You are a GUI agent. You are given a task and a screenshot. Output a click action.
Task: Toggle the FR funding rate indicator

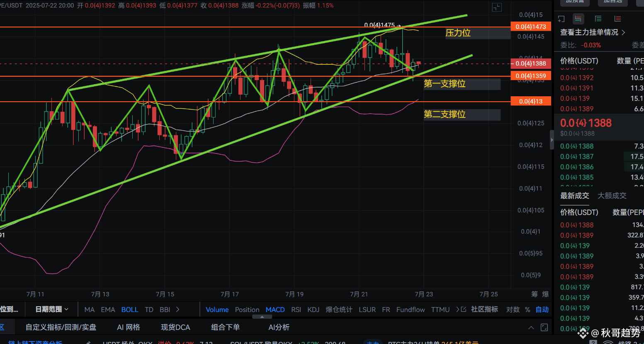coord(386,310)
